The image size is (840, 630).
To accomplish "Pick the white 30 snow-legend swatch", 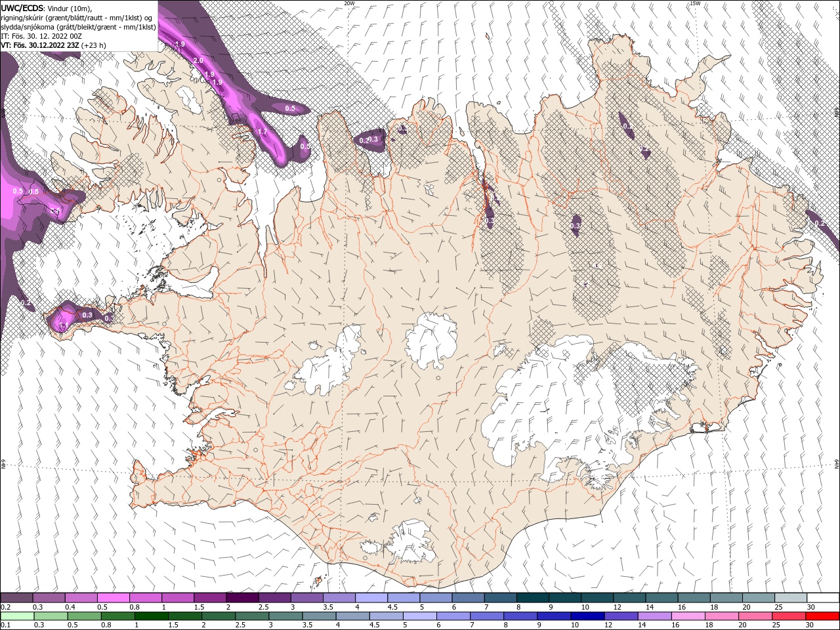I will click(x=823, y=598).
